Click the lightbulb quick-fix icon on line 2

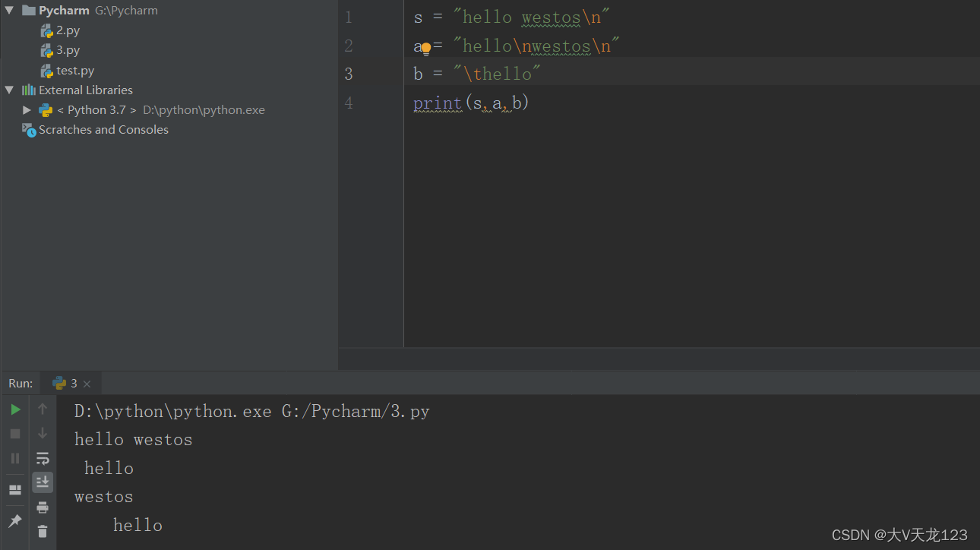pyautogui.click(x=426, y=49)
